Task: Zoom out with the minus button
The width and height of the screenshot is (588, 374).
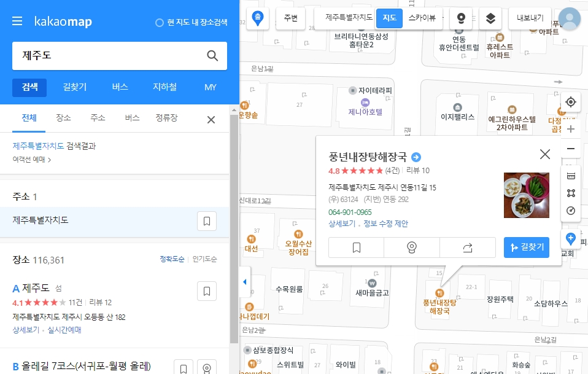Action: (571, 149)
